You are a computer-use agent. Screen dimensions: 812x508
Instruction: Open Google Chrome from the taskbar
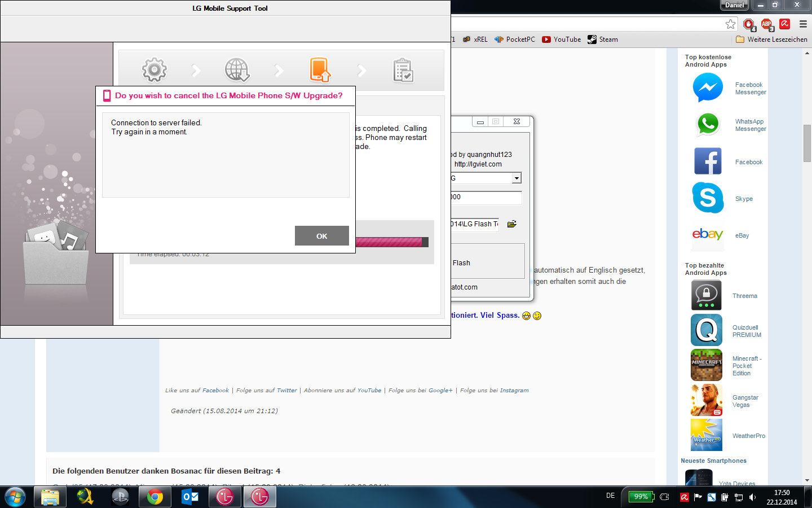coord(155,497)
